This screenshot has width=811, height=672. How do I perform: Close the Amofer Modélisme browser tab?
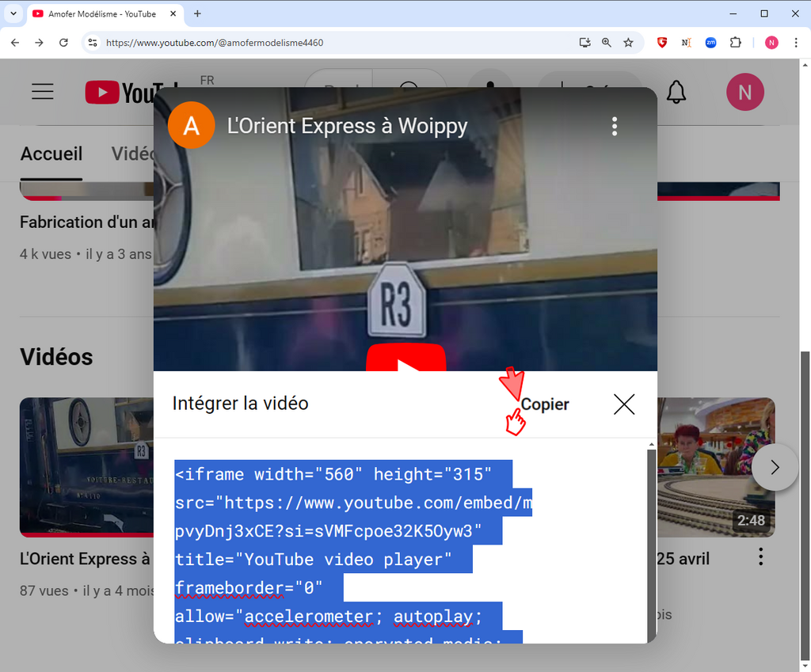(x=173, y=13)
